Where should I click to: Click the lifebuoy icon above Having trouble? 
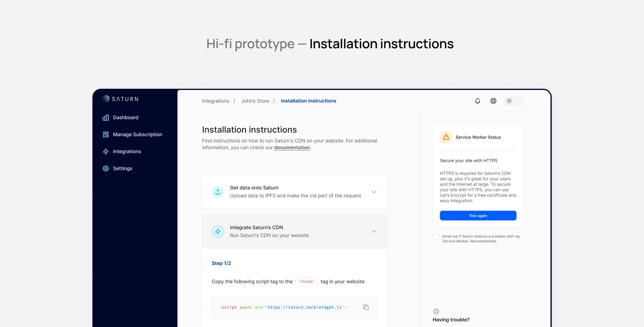click(436, 311)
